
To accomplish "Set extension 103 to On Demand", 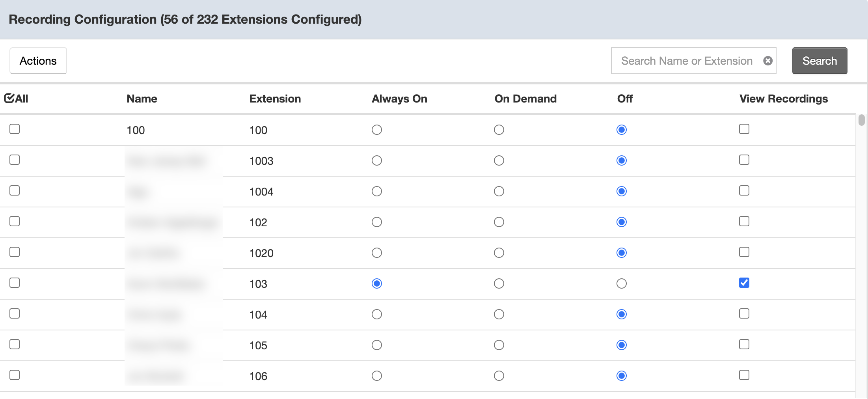I will (x=499, y=283).
